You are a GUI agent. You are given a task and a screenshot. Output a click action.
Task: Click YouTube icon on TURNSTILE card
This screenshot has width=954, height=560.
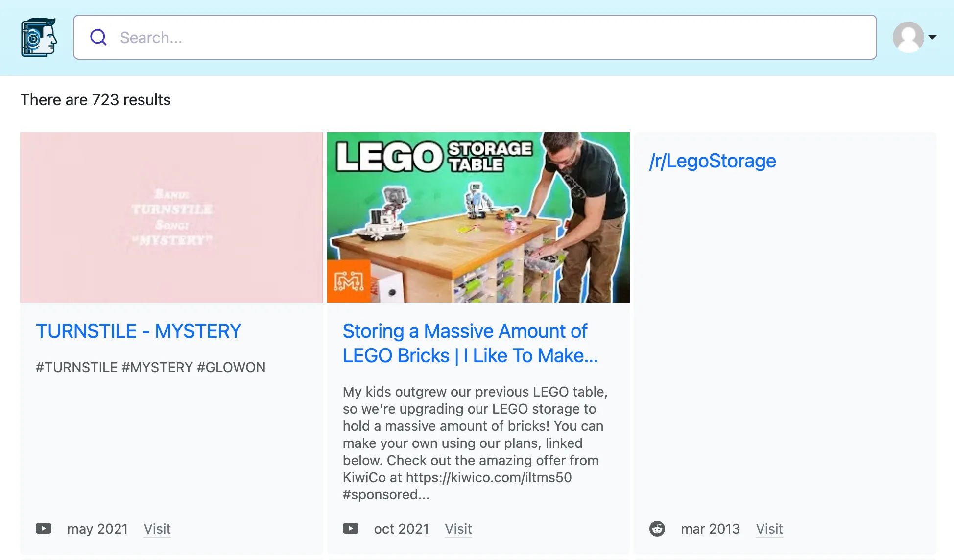point(44,529)
